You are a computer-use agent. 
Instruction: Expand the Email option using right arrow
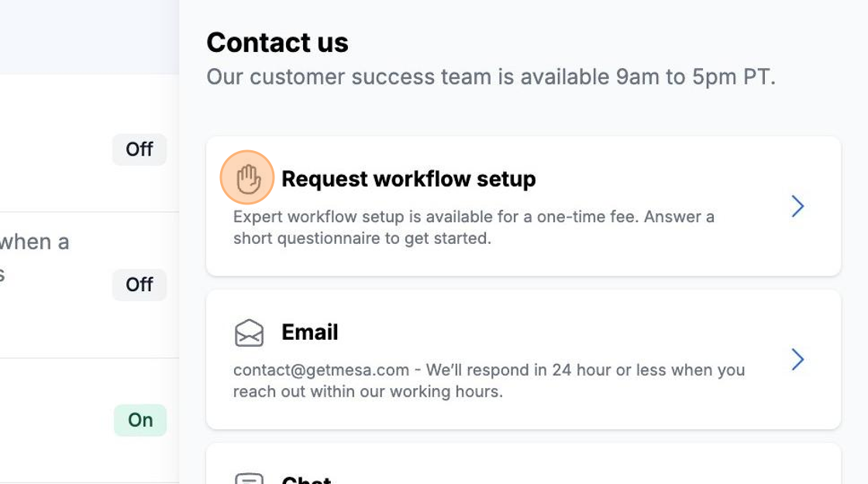(x=797, y=359)
